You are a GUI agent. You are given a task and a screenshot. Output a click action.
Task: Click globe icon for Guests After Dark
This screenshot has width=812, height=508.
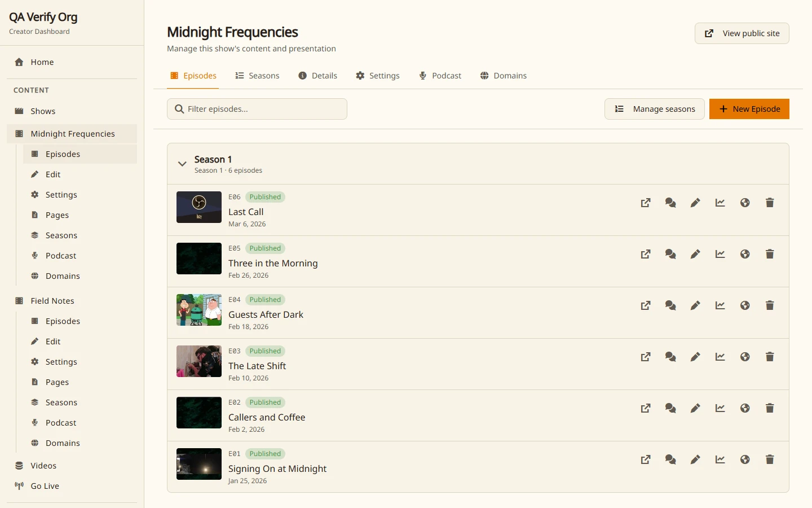pyautogui.click(x=745, y=305)
